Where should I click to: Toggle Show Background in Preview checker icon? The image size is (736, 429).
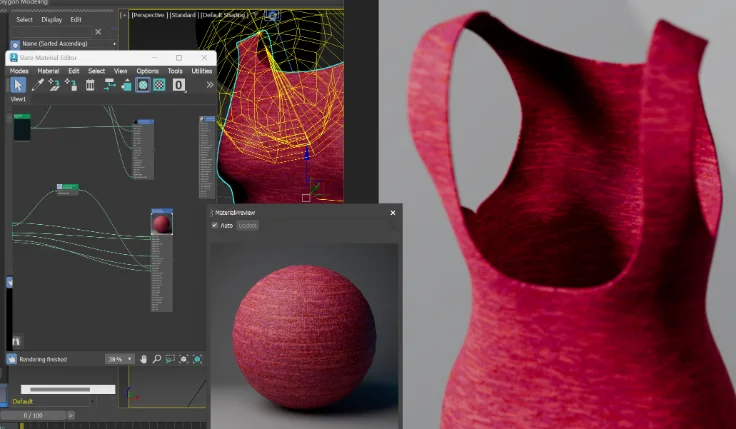160,85
